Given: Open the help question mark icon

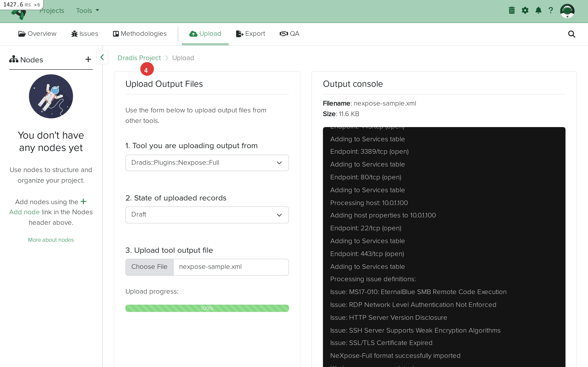Looking at the screenshot, I should click(551, 10).
